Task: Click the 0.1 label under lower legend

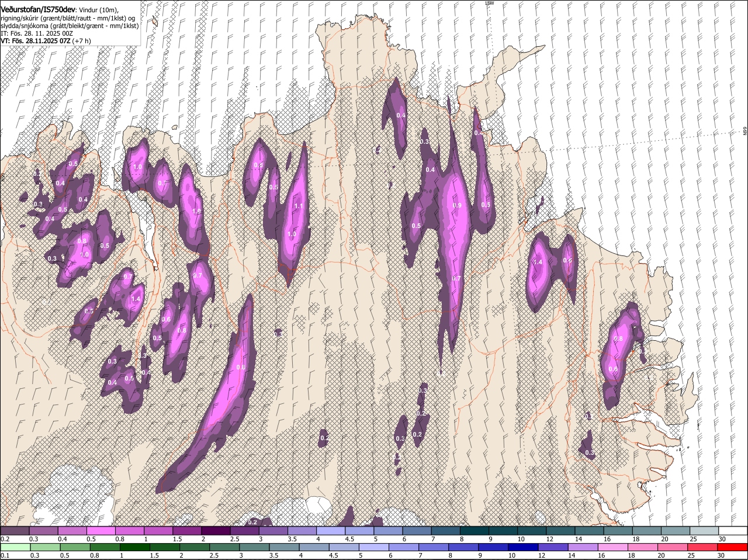Action: pos(5,555)
